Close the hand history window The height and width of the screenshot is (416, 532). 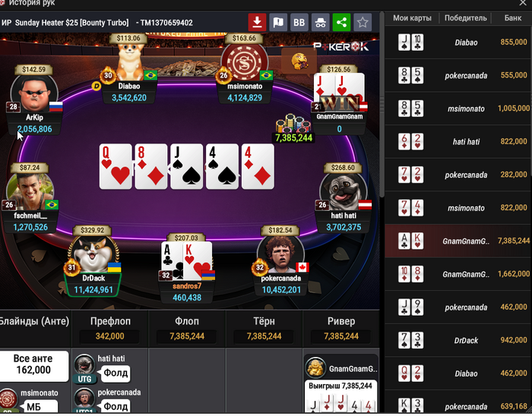(x=523, y=3)
